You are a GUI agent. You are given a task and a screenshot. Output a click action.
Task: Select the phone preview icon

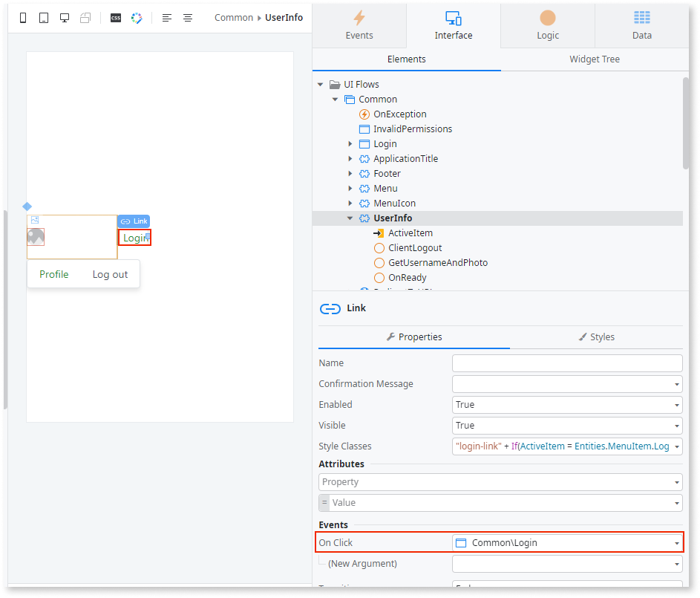pyautogui.click(x=22, y=18)
